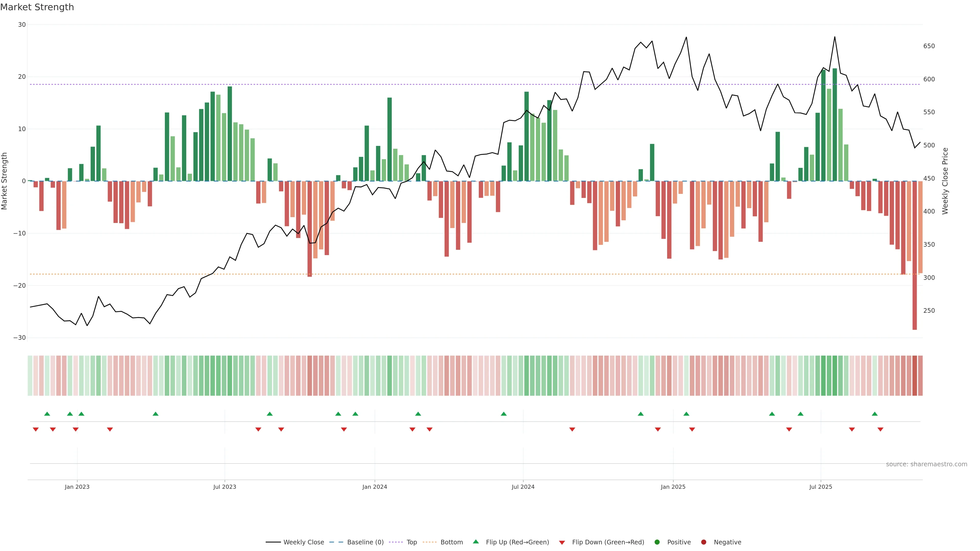
Task: Click the last green flip-up marker on timeline
Action: [x=875, y=414]
